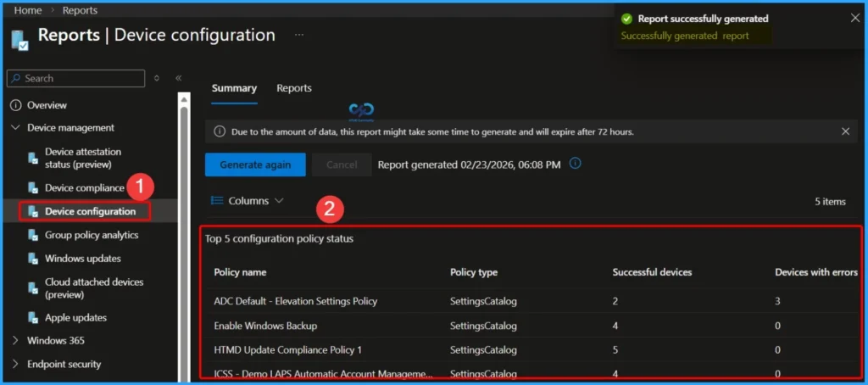Click the Reports device icon beside the title

pyautogui.click(x=20, y=39)
